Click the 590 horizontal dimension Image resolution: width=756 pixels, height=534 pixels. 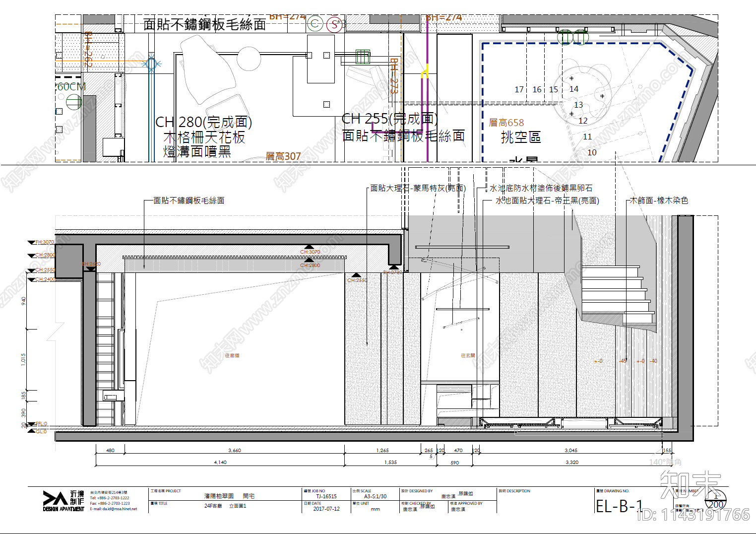click(x=455, y=463)
